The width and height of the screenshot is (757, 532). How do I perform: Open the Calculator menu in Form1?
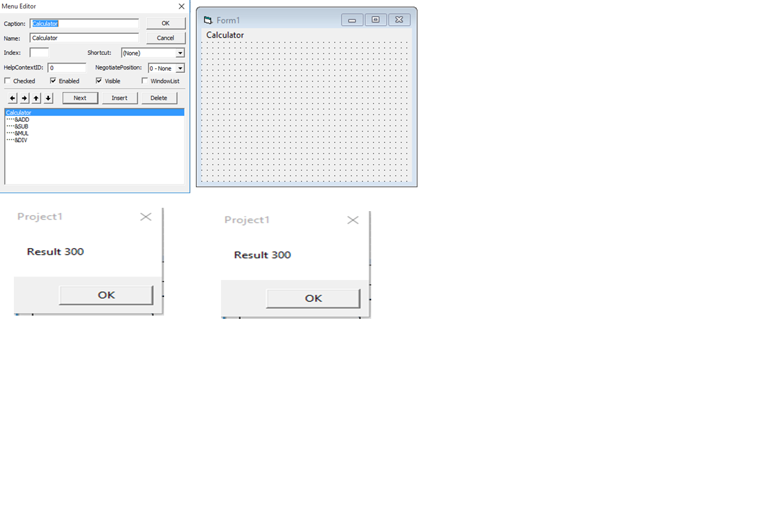225,35
